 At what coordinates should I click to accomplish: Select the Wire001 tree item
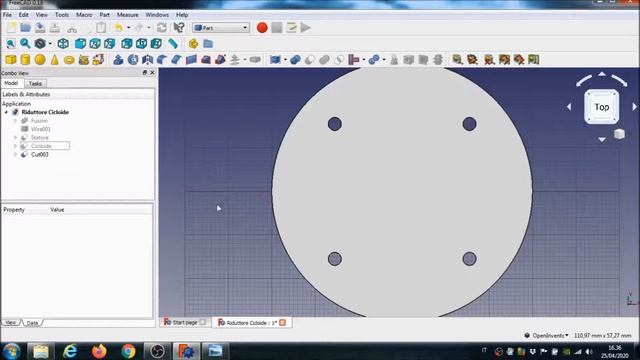point(40,129)
